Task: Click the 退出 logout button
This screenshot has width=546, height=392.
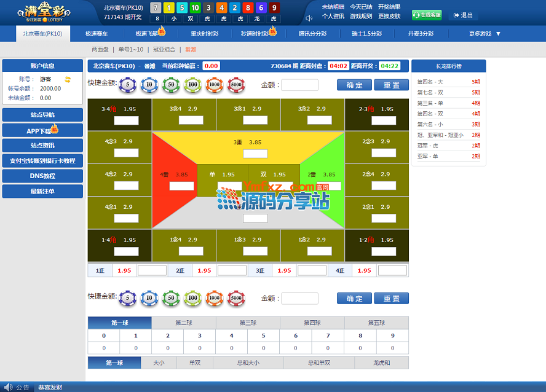Action: pyautogui.click(x=463, y=15)
